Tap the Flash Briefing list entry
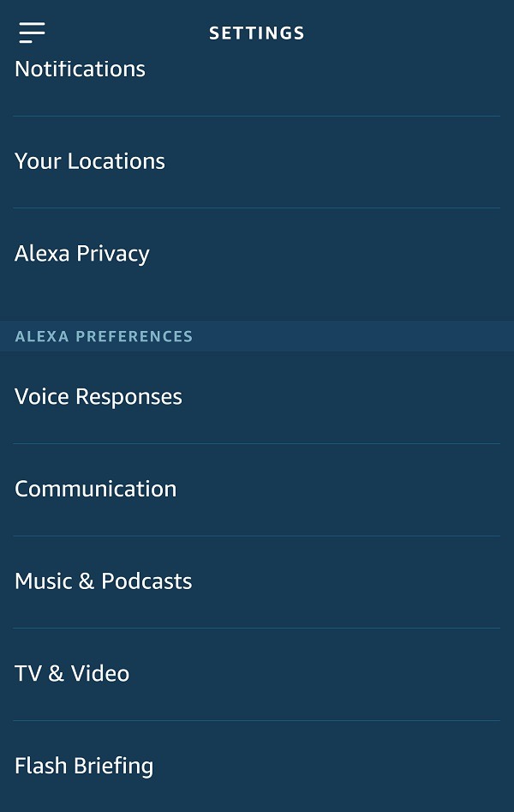Screen dimensions: 514x812 (84, 766)
